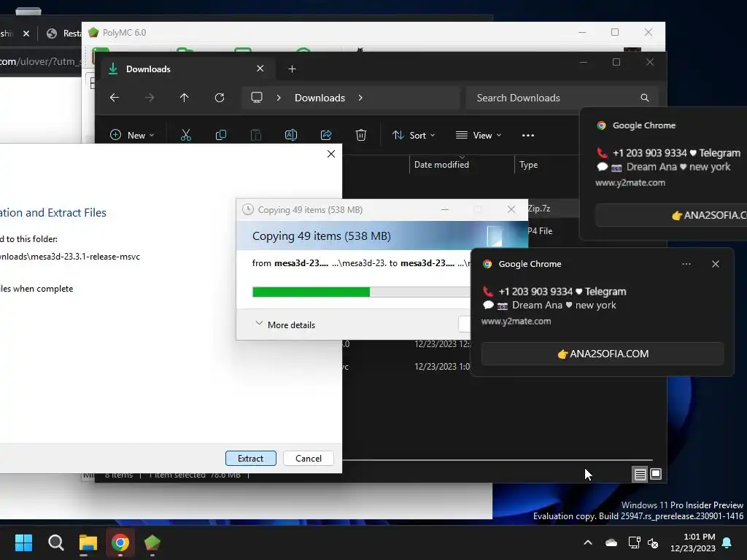Open the Chrome notification options ellipsis
The width and height of the screenshot is (747, 560).
pyautogui.click(x=686, y=264)
